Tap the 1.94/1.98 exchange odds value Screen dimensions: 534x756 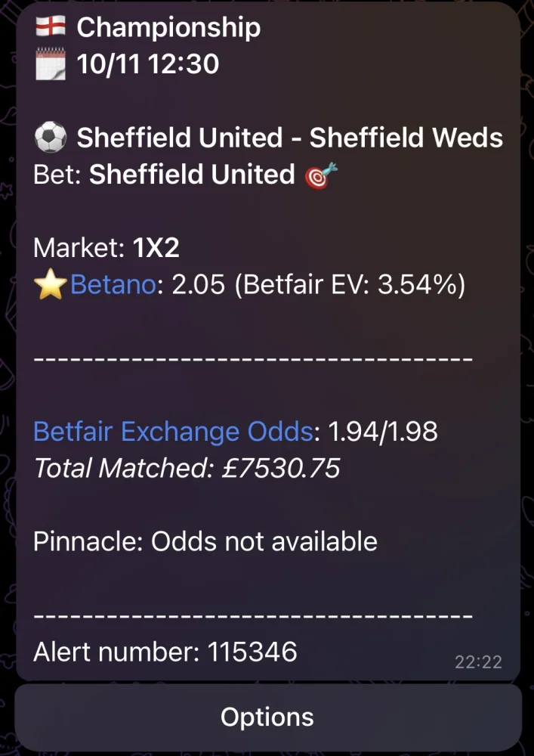(384, 432)
